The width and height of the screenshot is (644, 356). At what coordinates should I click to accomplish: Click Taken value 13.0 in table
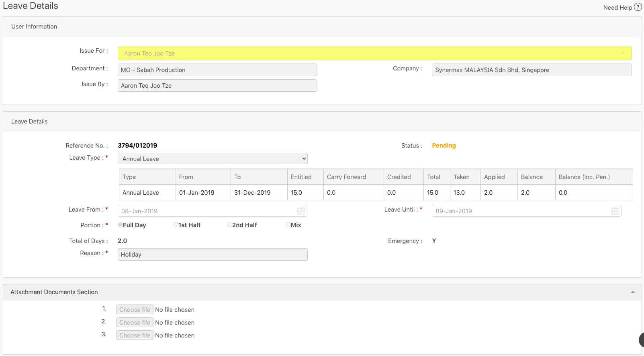[466, 192]
